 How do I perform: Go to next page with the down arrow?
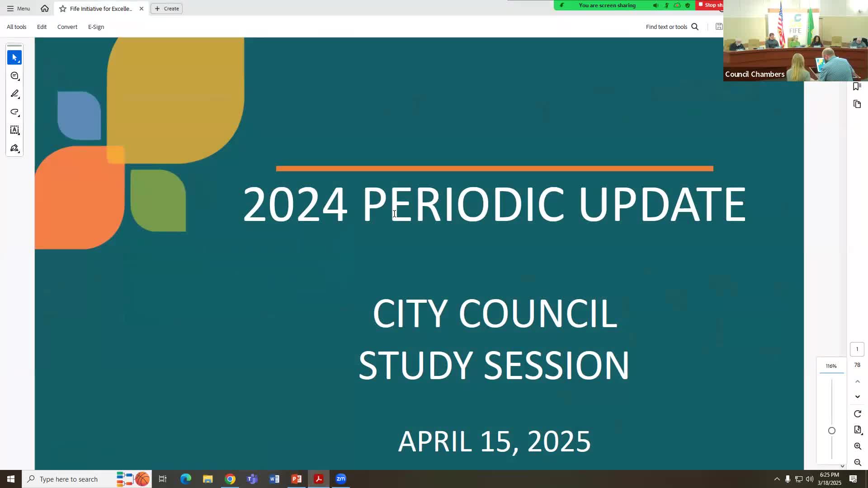pyautogui.click(x=857, y=397)
